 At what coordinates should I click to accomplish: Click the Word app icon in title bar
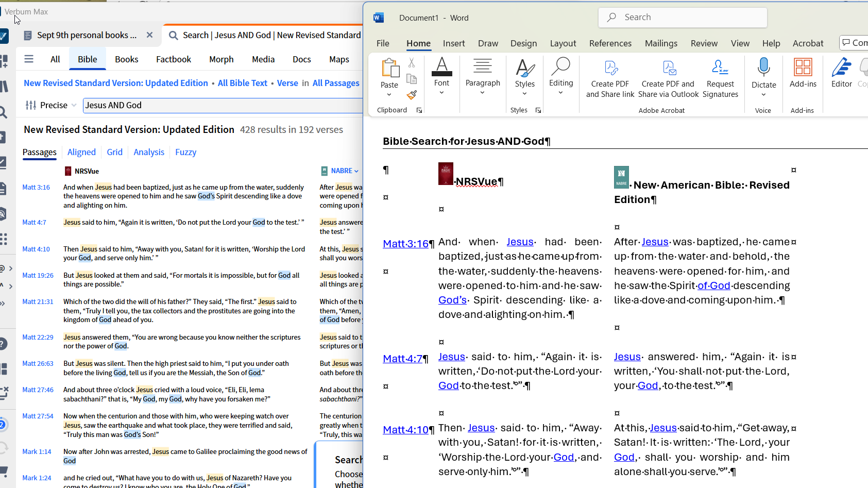(x=379, y=18)
